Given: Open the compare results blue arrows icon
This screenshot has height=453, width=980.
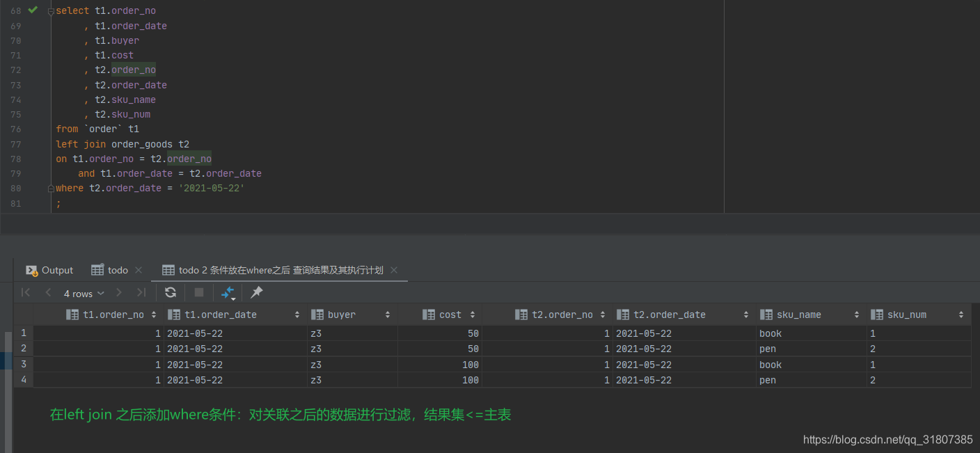Looking at the screenshot, I should [x=228, y=293].
